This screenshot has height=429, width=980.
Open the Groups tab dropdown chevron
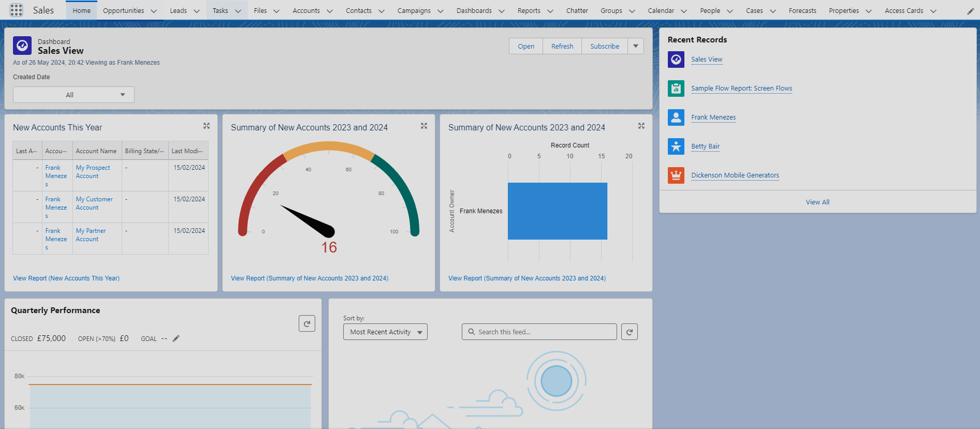632,11
